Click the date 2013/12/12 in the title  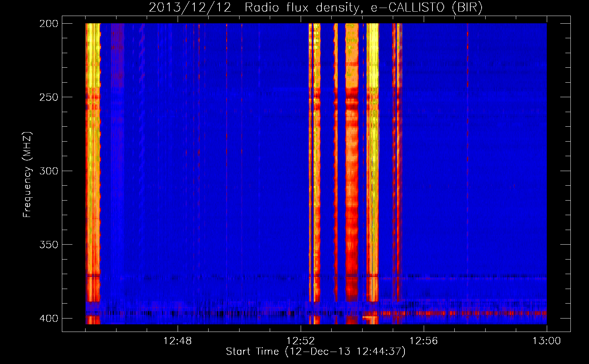pyautogui.click(x=190, y=7)
